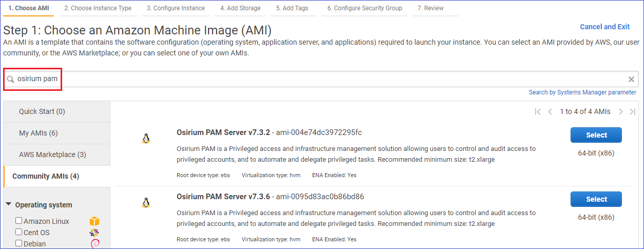Enable the Debian checkbox
Screen dimensions: 644x249
pos(19,243)
